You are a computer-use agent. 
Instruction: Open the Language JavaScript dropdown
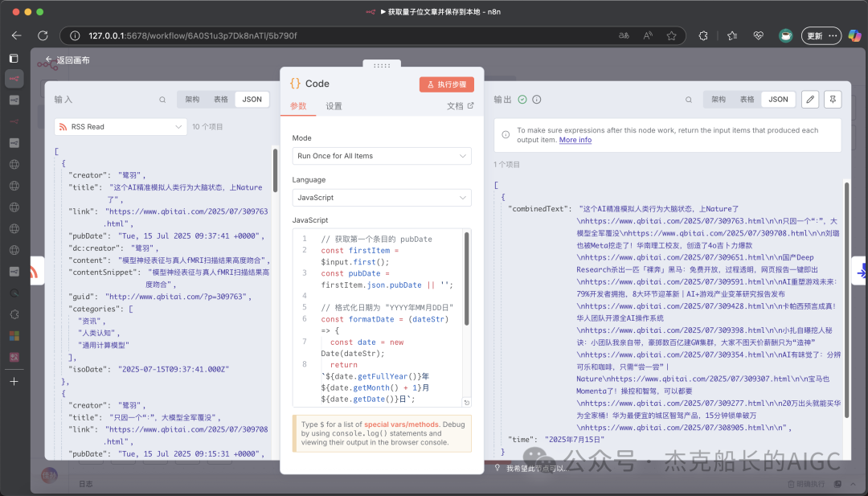382,198
